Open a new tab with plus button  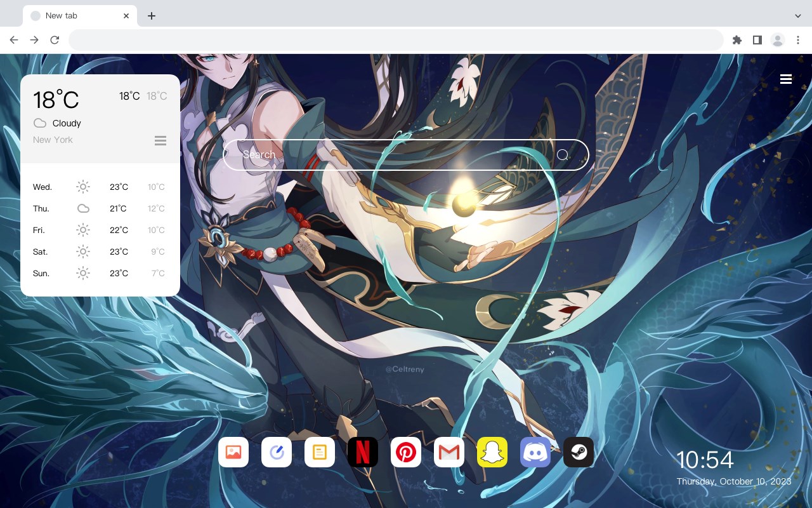click(151, 16)
